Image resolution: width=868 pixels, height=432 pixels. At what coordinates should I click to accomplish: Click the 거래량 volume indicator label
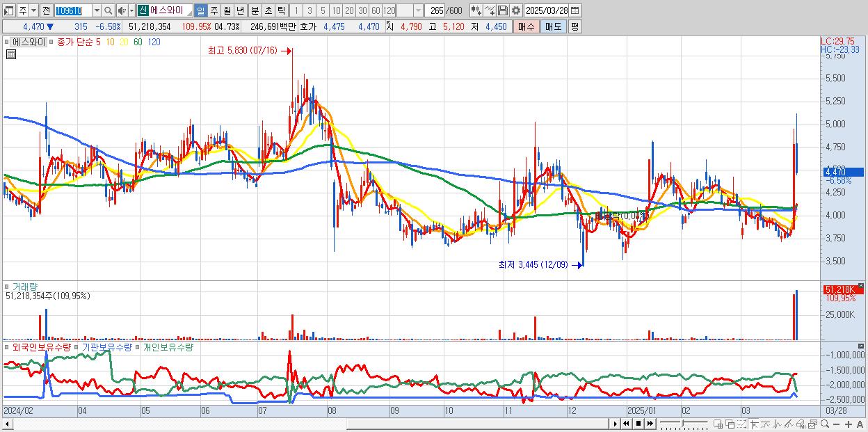point(24,286)
